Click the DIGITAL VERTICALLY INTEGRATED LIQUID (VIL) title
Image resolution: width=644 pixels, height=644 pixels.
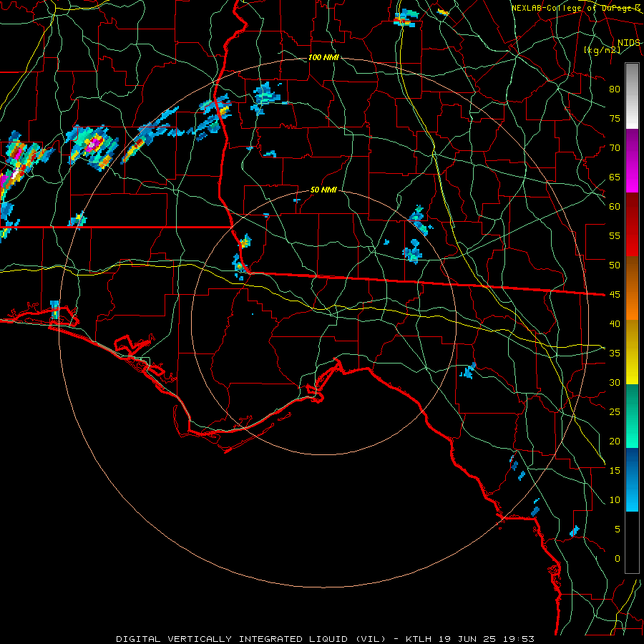[251, 639]
